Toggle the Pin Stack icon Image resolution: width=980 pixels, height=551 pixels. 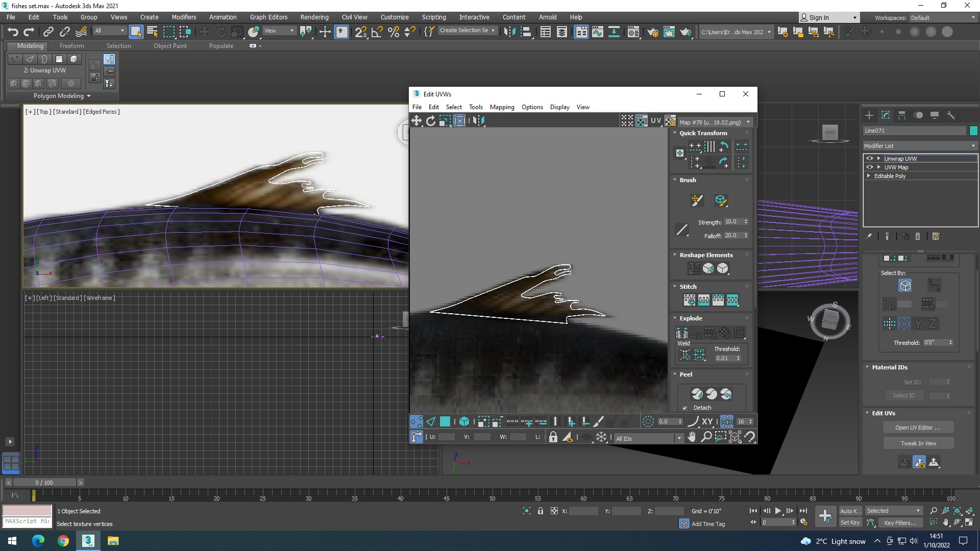click(869, 236)
